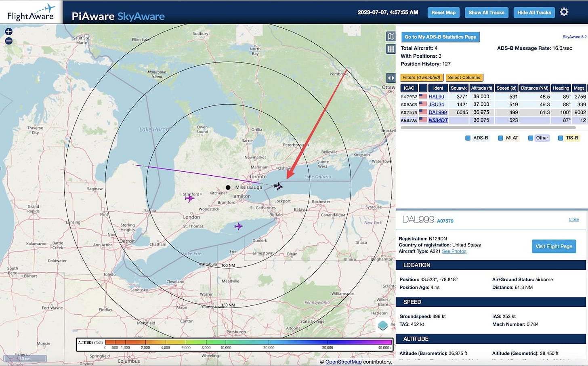Open the HAL90 flight link

click(436, 97)
